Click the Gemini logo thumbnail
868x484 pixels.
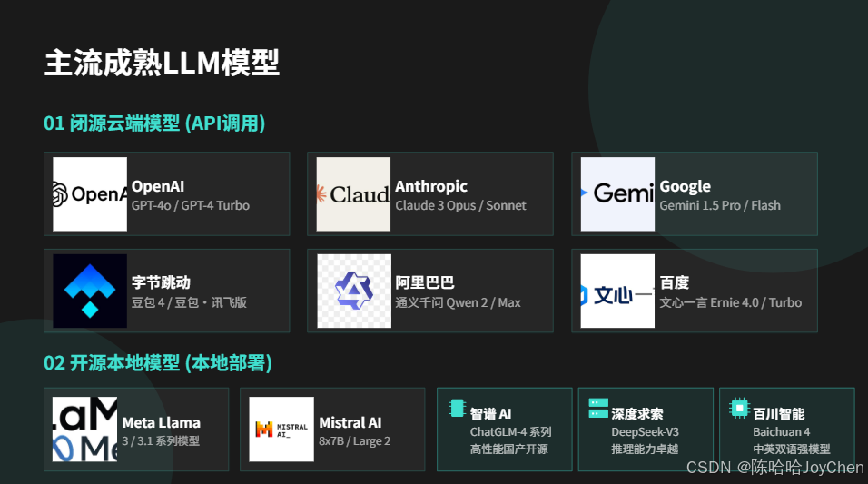[617, 193]
